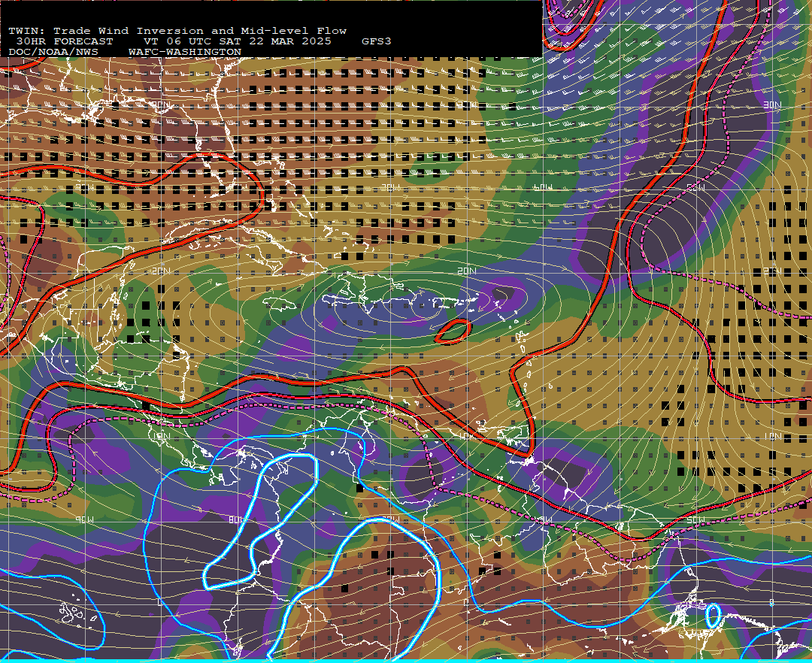Viewport: 812px width, 663px height.
Task: Click the Jamaica island outline
Action: pos(280,303)
